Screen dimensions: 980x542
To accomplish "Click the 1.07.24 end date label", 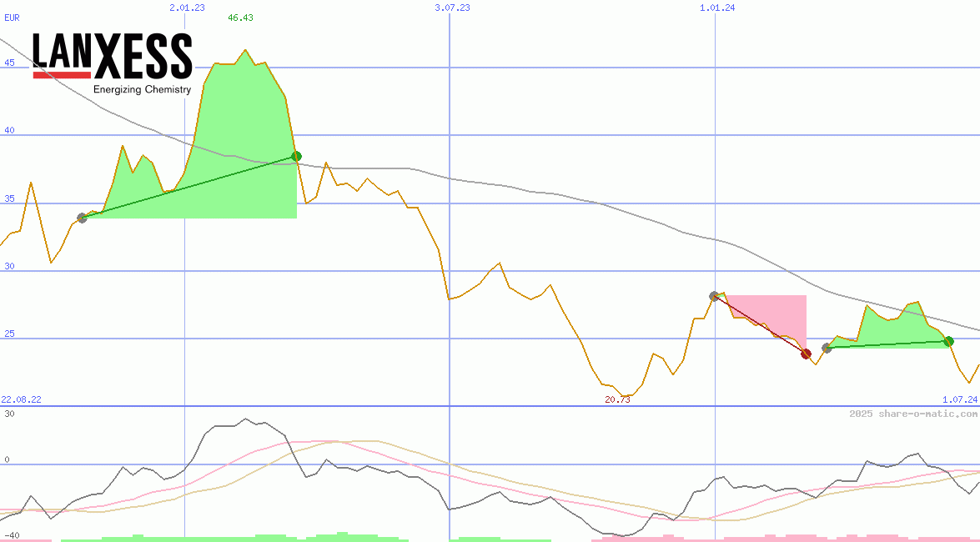I will click(960, 399).
